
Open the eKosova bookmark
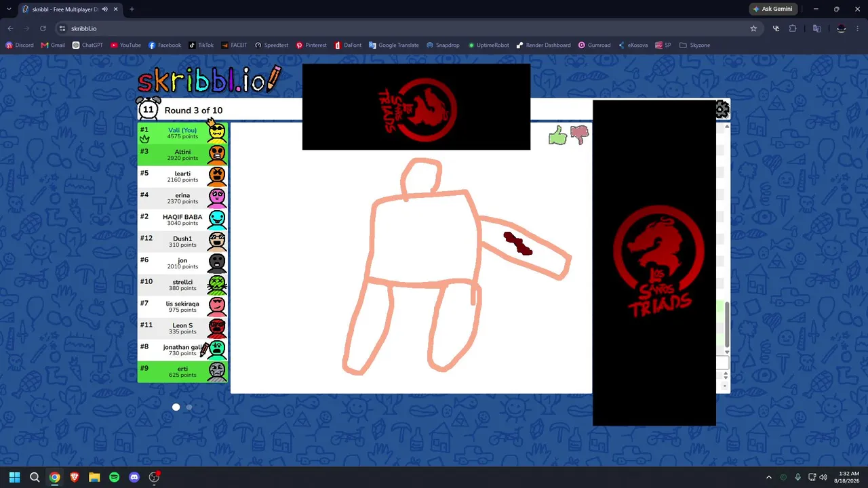click(x=633, y=45)
